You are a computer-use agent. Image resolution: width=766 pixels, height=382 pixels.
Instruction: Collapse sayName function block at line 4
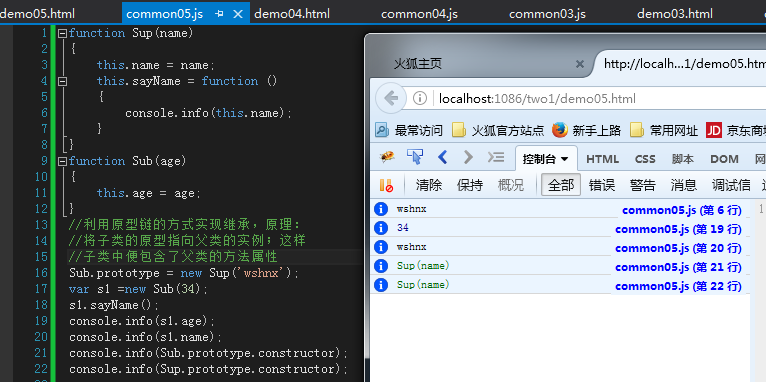click(x=62, y=82)
